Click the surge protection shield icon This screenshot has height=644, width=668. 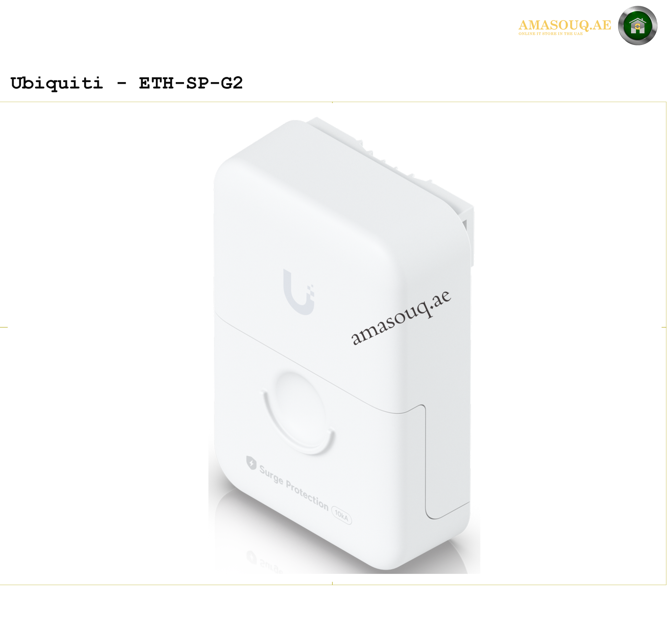point(251,462)
